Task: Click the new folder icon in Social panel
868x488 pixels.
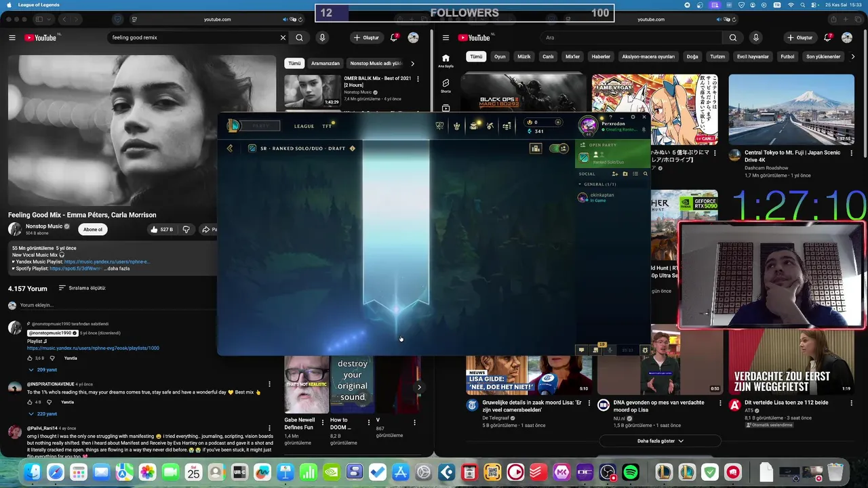Action: [625, 174]
